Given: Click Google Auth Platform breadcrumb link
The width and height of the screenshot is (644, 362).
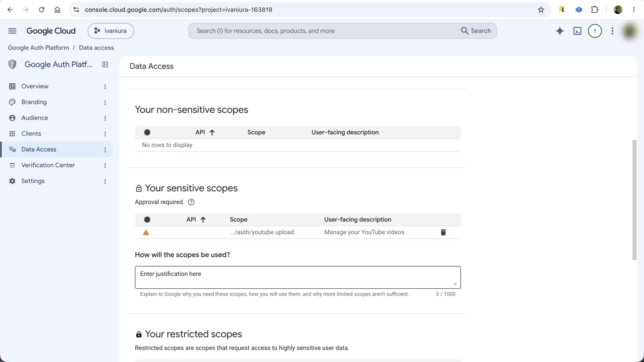Looking at the screenshot, I should point(39,48).
